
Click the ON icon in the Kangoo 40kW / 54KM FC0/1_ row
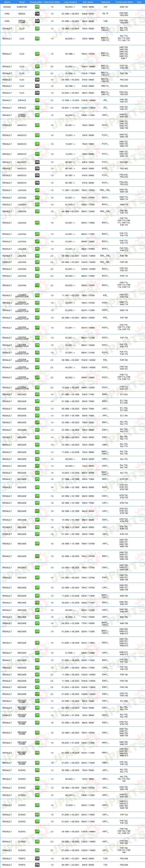tap(37, 162)
